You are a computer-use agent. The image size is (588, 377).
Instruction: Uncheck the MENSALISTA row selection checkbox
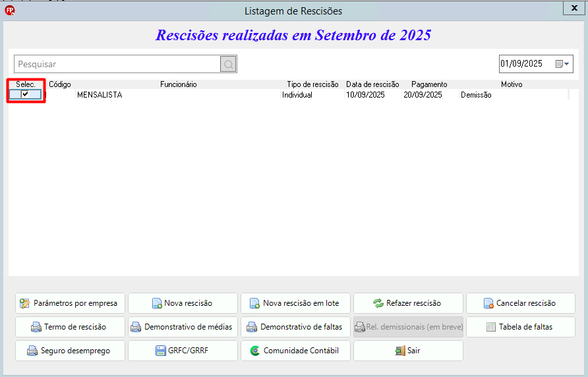tap(25, 94)
